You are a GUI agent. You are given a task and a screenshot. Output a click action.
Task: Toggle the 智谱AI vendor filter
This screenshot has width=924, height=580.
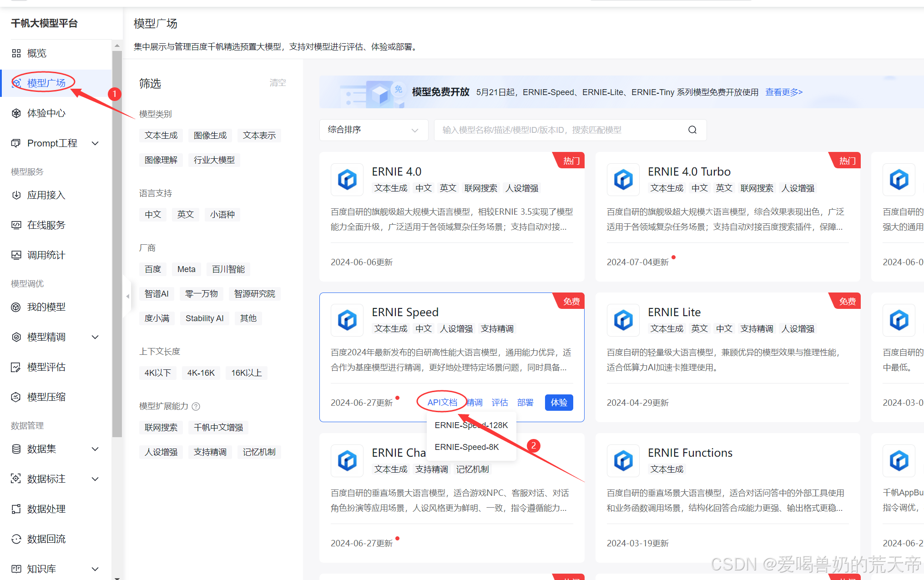point(157,294)
